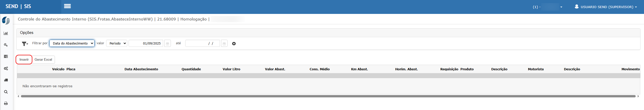Expand the 'Data do Abastecimento' filter dropdown
Viewport: 644px width, 110px height.
[72, 43]
